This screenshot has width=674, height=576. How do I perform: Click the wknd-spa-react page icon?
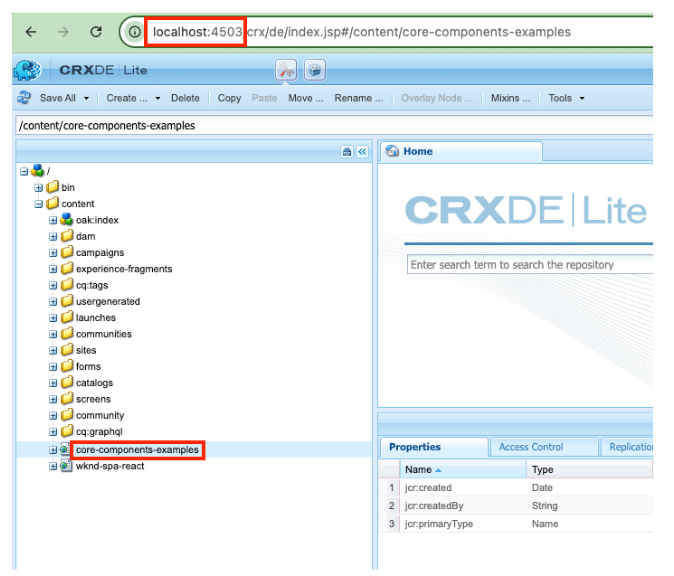(65, 466)
